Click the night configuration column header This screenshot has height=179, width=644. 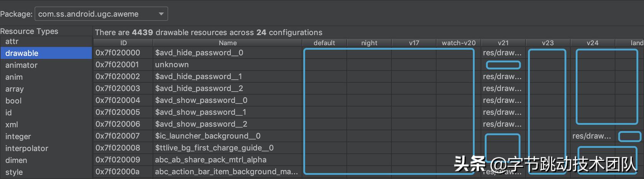pos(369,43)
